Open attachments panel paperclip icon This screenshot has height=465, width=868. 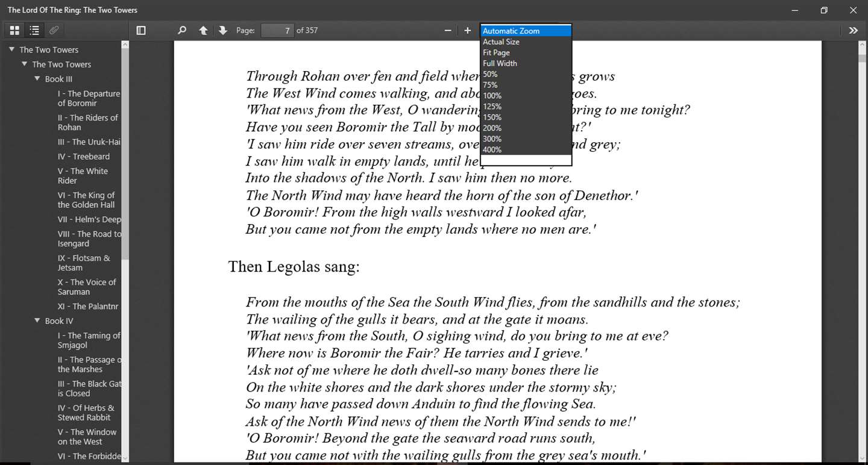pyautogui.click(x=54, y=30)
